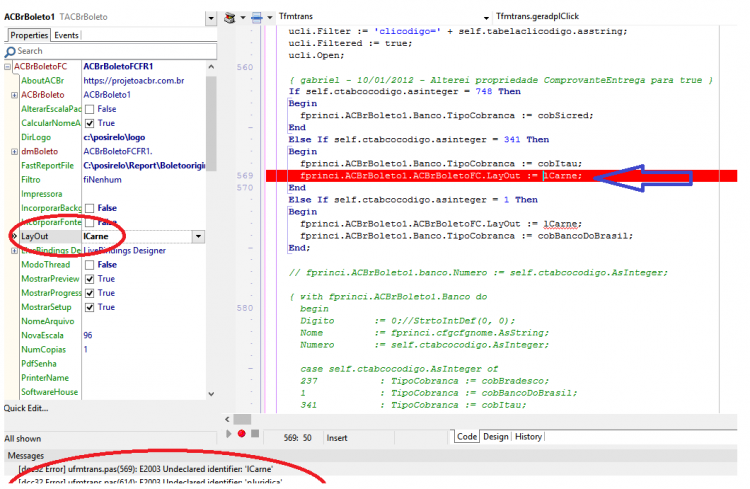Open the Tfmtrans class dropdown
Image resolution: width=750 pixels, height=489 pixels.
[x=486, y=18]
